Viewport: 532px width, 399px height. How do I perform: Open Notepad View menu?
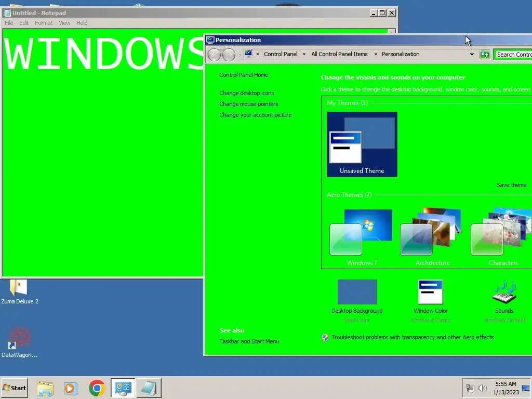[64, 23]
